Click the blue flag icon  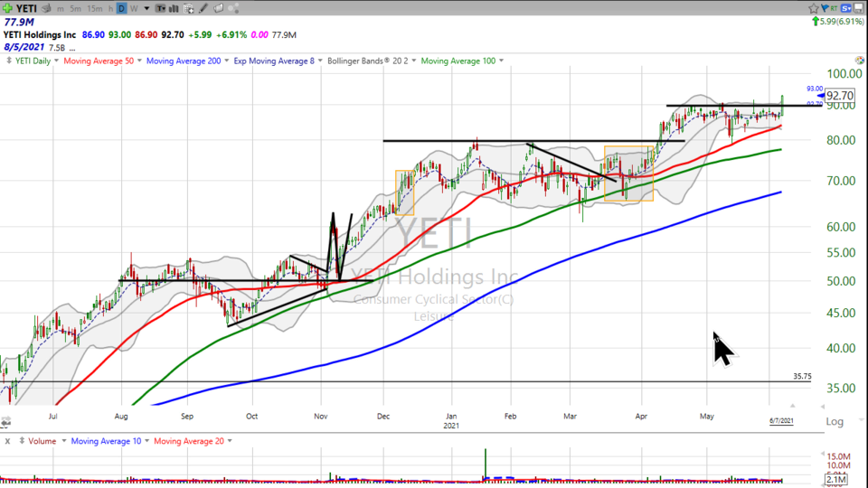click(x=825, y=8)
